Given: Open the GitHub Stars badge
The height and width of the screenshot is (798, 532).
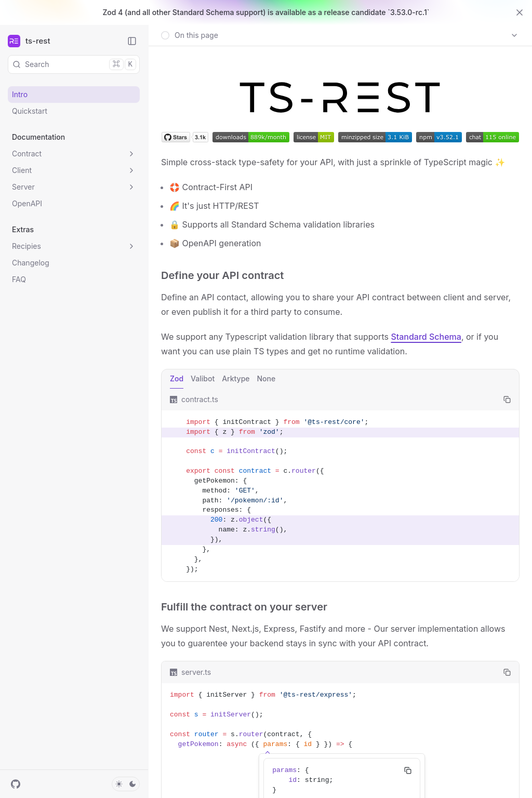Looking at the screenshot, I should click(x=176, y=137).
